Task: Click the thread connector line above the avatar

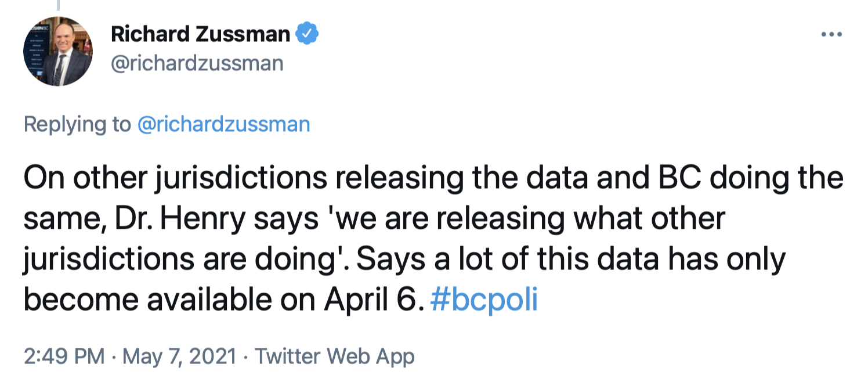Action: (x=58, y=5)
